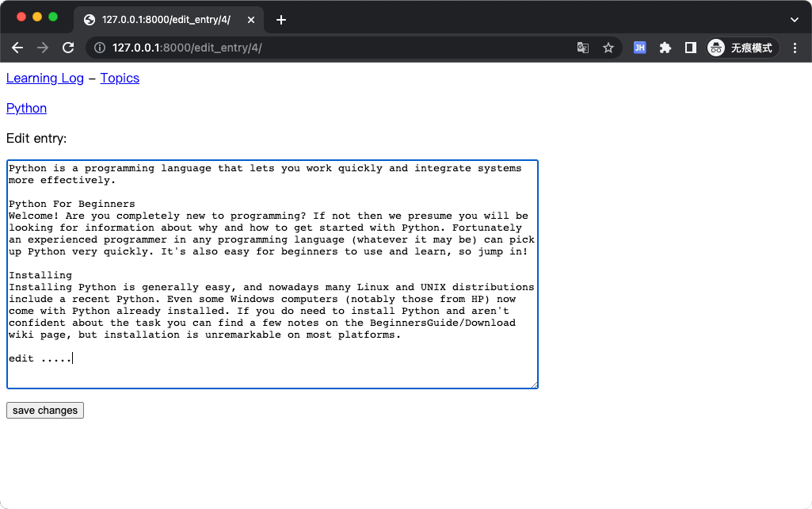
Task: Click the yellow minimize window button
Action: [37, 17]
